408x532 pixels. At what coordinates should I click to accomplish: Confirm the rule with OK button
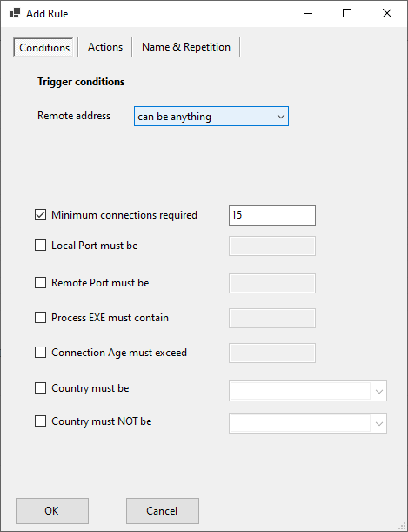[x=52, y=511]
